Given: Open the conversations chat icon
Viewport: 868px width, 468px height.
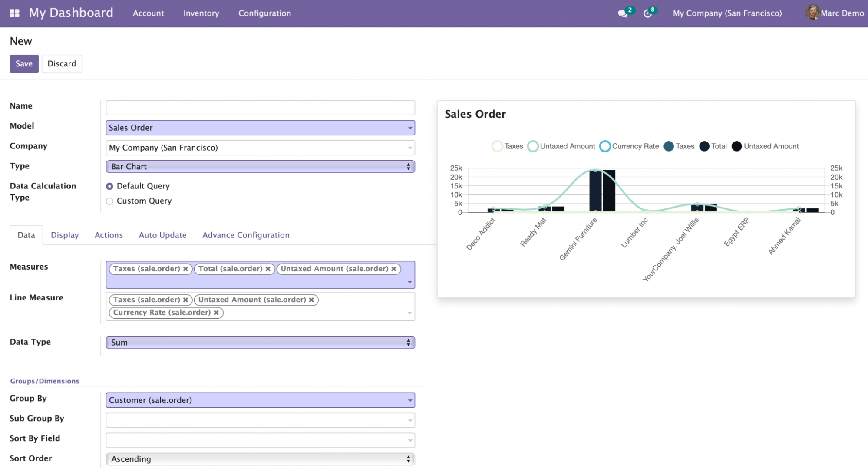Looking at the screenshot, I should pos(623,13).
